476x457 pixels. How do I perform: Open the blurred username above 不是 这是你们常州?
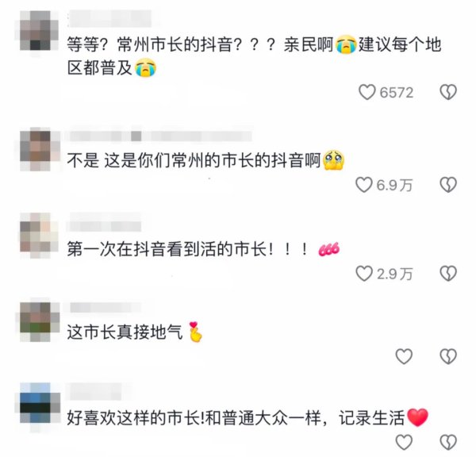point(159,136)
